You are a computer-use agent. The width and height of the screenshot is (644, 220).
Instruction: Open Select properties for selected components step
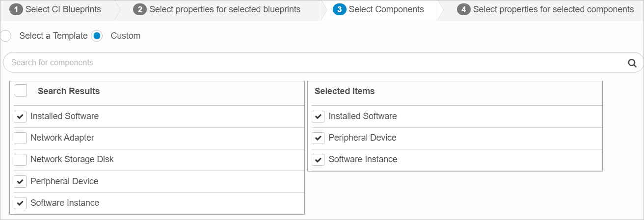[x=553, y=9]
